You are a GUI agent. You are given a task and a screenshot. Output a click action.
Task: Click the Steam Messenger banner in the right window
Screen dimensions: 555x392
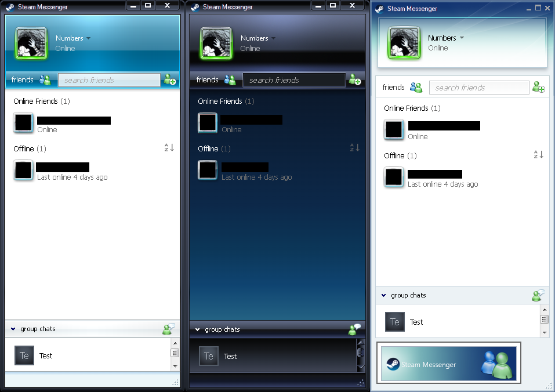pos(449,363)
